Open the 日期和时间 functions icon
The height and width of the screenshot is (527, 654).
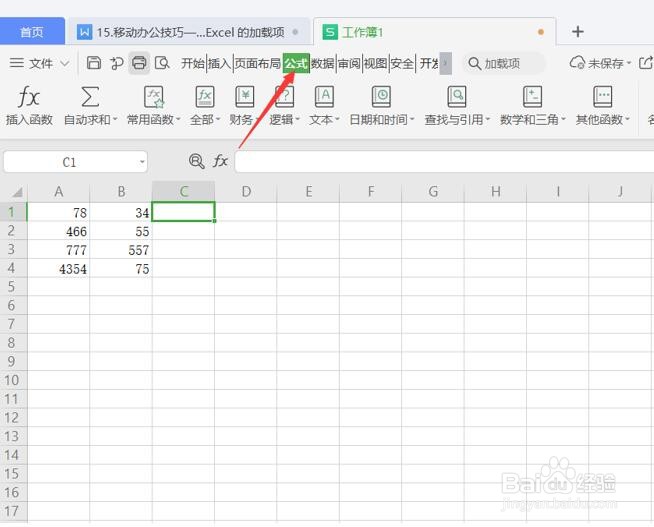tap(381, 97)
